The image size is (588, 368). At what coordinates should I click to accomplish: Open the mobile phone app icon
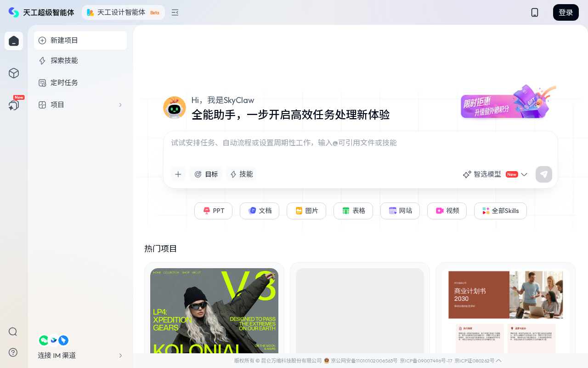(x=535, y=12)
